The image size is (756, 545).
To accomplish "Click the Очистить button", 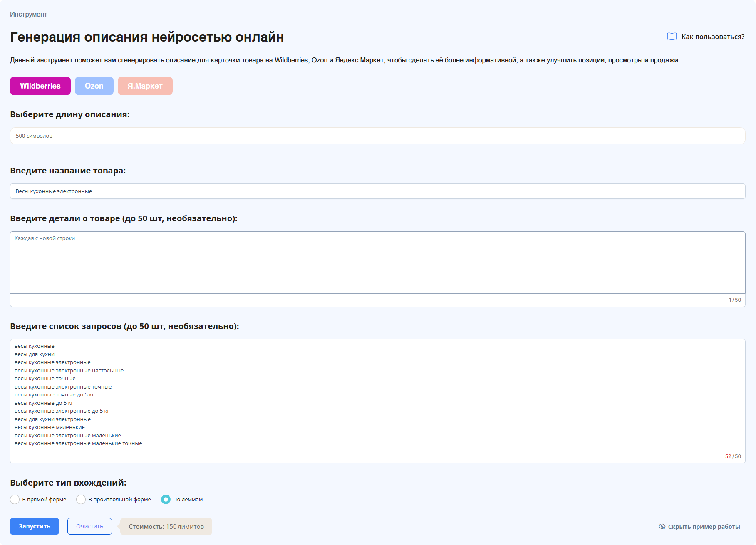I will pos(89,526).
